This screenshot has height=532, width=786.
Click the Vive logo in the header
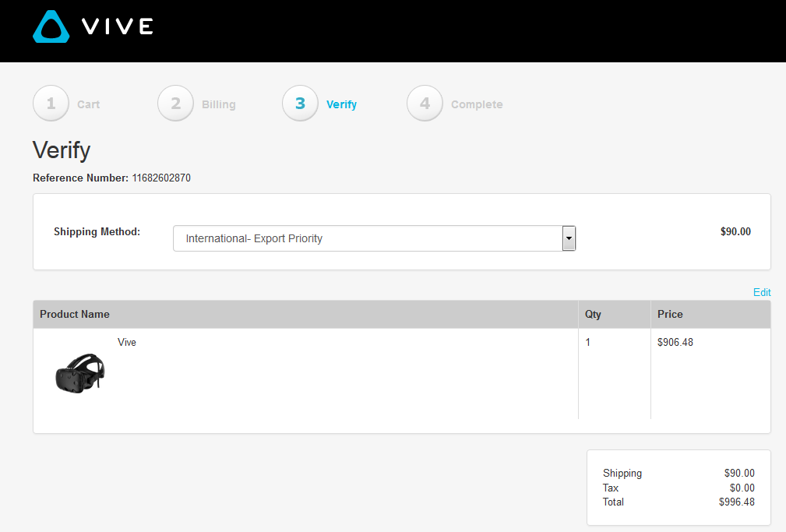93,26
